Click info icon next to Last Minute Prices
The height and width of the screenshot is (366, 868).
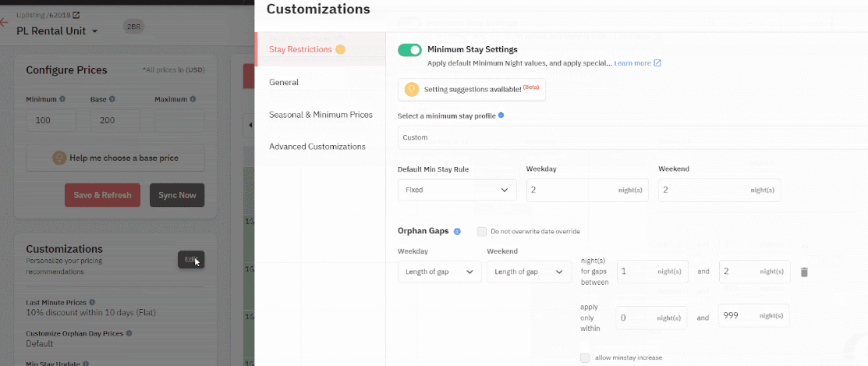point(92,302)
